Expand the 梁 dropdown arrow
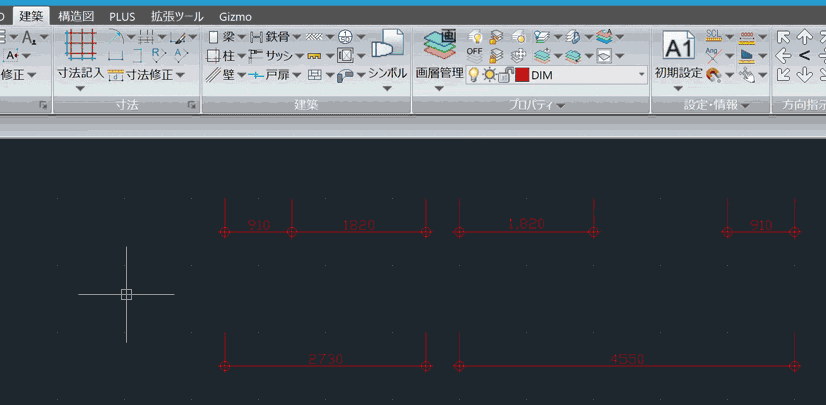826x405 pixels. pos(241,37)
